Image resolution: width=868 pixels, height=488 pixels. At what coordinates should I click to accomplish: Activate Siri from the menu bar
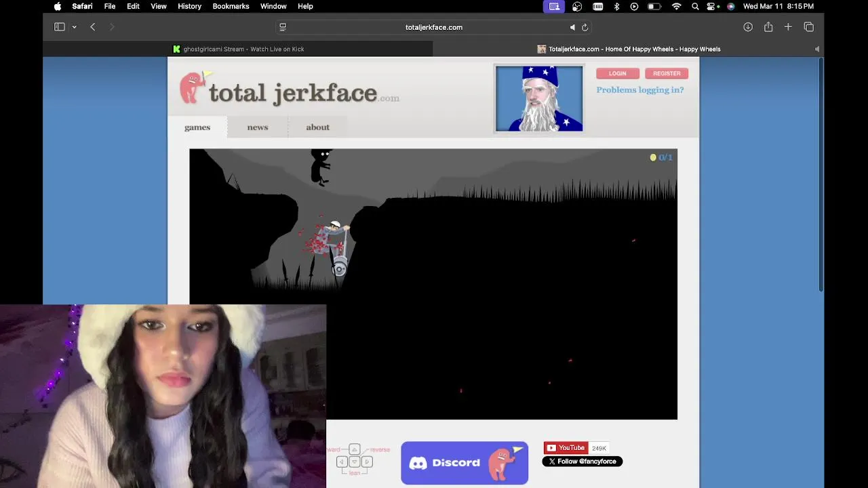[x=730, y=6]
